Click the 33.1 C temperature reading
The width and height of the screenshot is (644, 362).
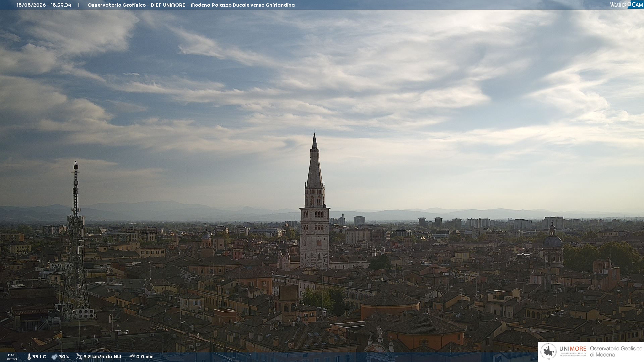pyautogui.click(x=39, y=357)
